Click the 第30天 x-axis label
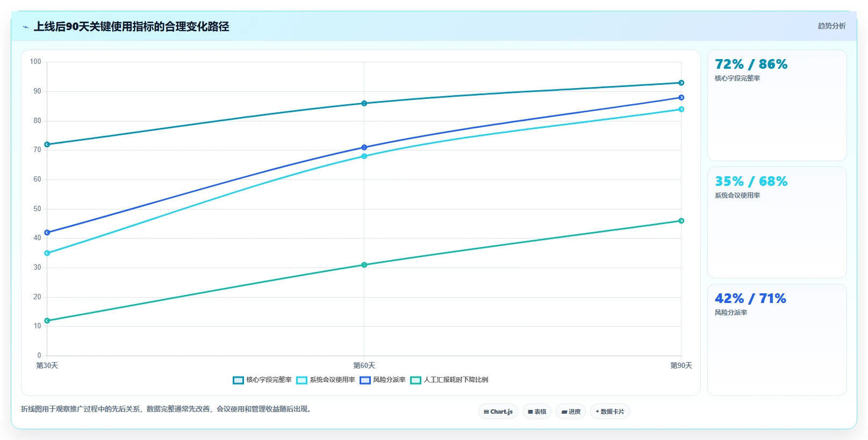 47,365
